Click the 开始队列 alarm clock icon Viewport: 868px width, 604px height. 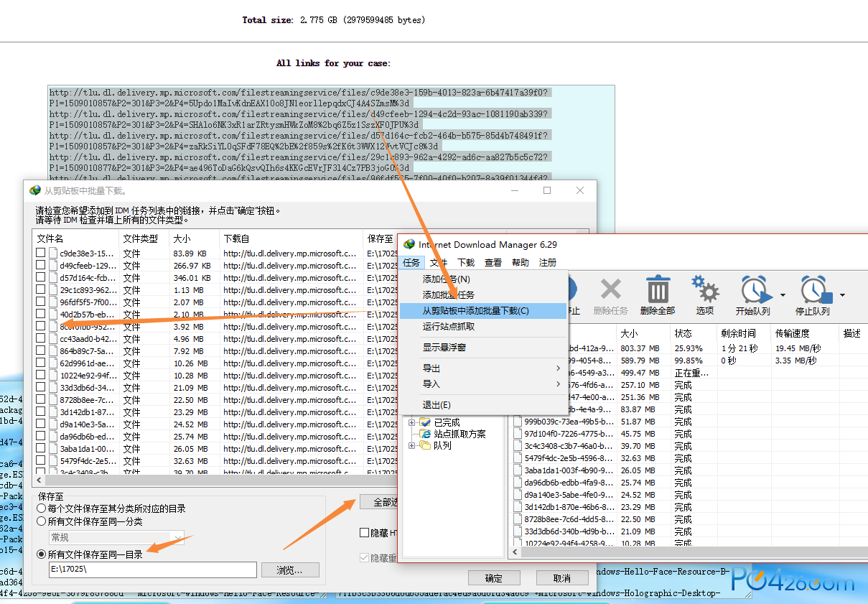point(755,289)
